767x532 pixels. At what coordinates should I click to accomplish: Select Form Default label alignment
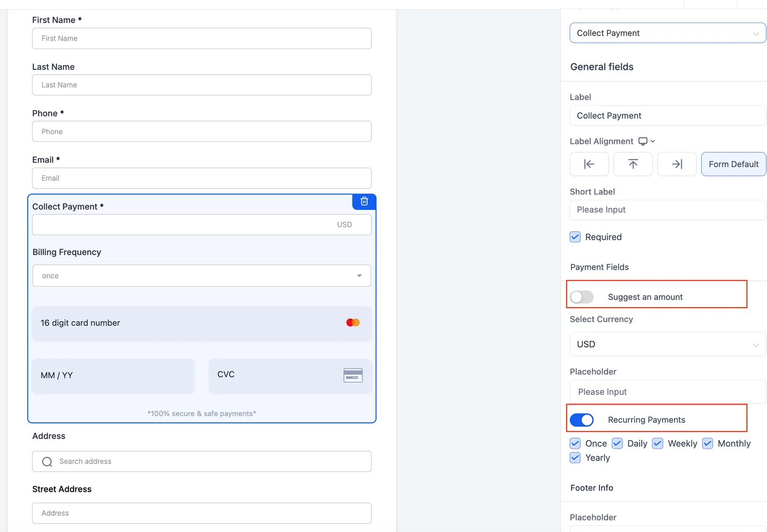(733, 164)
